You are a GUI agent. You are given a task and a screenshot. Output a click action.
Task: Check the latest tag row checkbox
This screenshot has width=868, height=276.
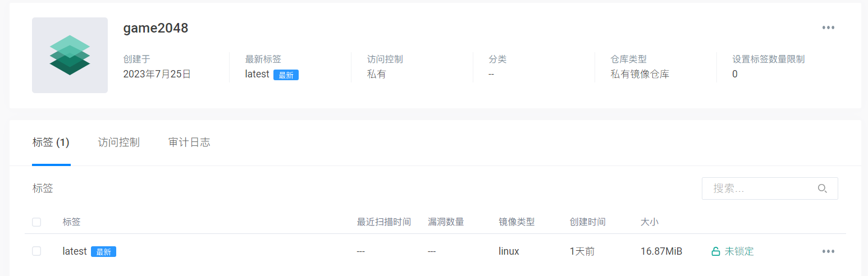pos(36,251)
